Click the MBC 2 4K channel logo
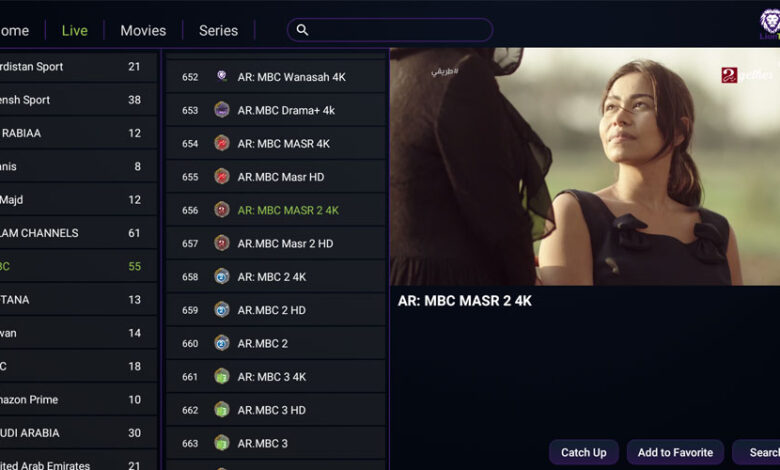The width and height of the screenshot is (780, 470). [222, 277]
